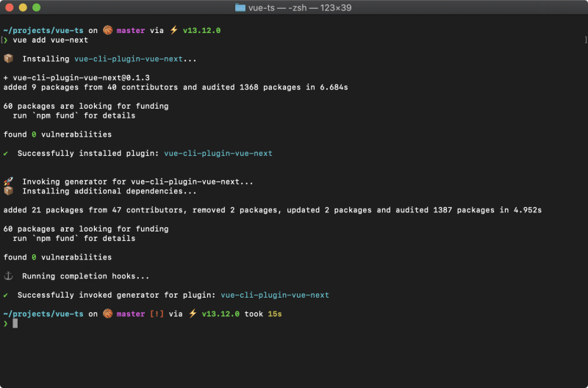Click the anchor icon beside 'Running completion hooks...'
Screen dimensions: 588x388
8,276
